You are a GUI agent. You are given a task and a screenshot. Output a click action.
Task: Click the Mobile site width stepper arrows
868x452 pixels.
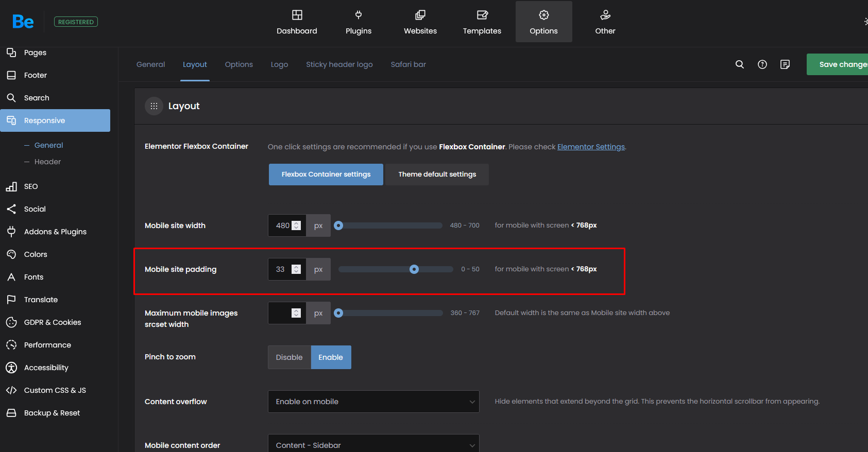pos(296,225)
